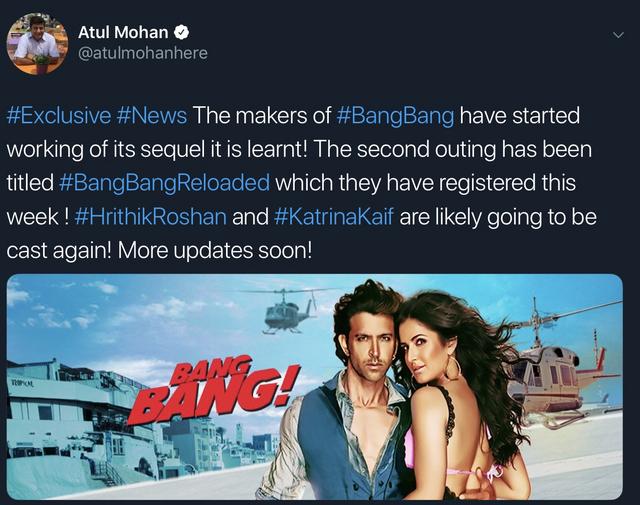Expand the tweet options chevron
The height and width of the screenshot is (505, 640).
[619, 36]
